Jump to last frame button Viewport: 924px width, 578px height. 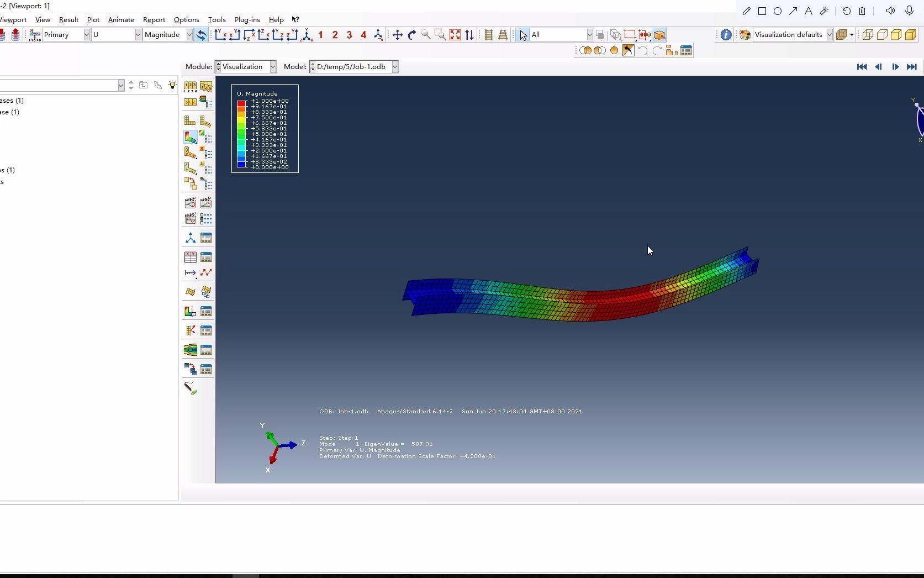(x=912, y=67)
